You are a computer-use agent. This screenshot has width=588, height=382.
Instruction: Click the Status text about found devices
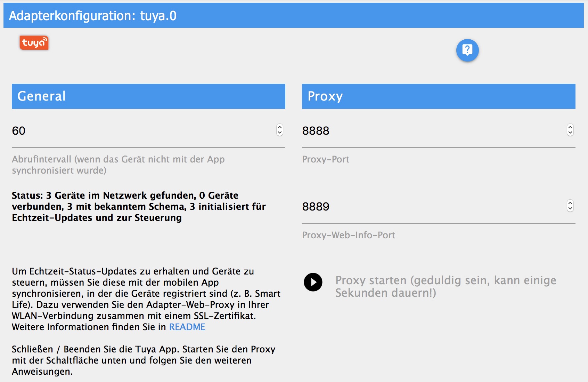pyautogui.click(x=139, y=207)
